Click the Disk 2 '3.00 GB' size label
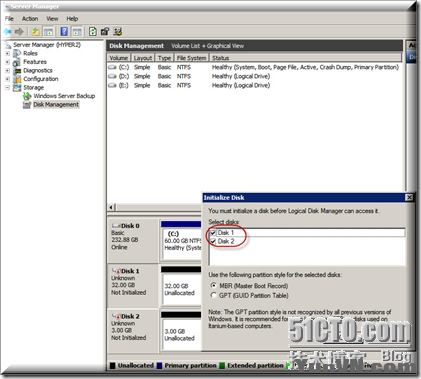This screenshot has width=421, height=379. click(122, 330)
